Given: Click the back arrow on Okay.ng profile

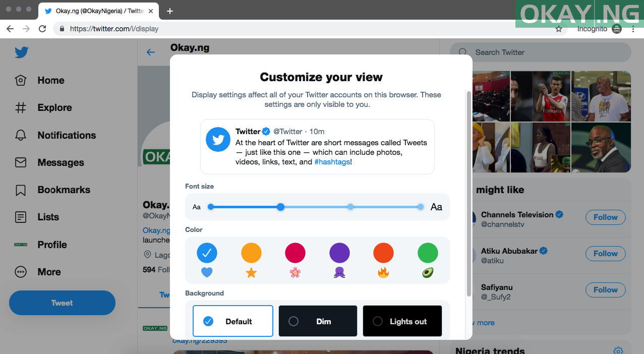Looking at the screenshot, I should (x=151, y=52).
